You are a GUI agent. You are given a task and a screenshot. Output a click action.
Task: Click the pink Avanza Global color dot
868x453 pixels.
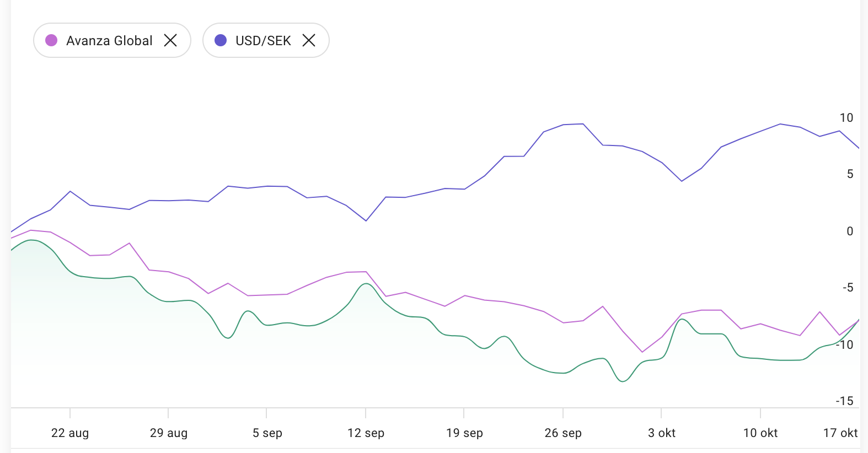[x=51, y=40]
